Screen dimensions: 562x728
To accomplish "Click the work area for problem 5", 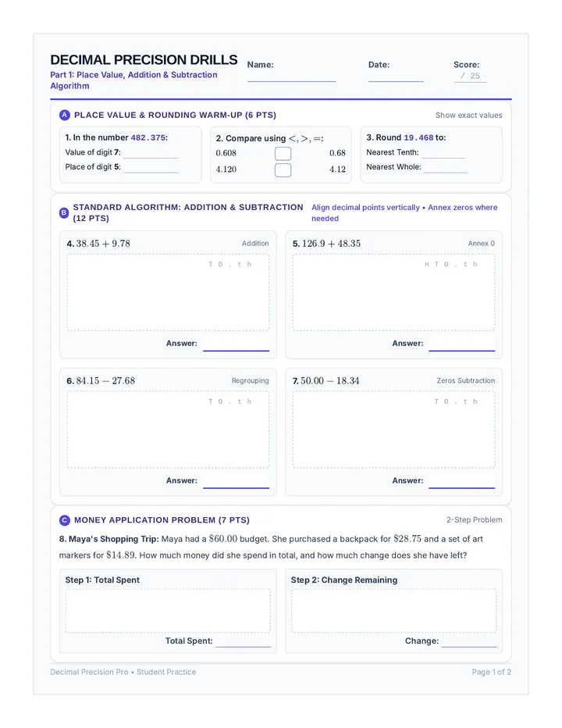I will pos(393,292).
